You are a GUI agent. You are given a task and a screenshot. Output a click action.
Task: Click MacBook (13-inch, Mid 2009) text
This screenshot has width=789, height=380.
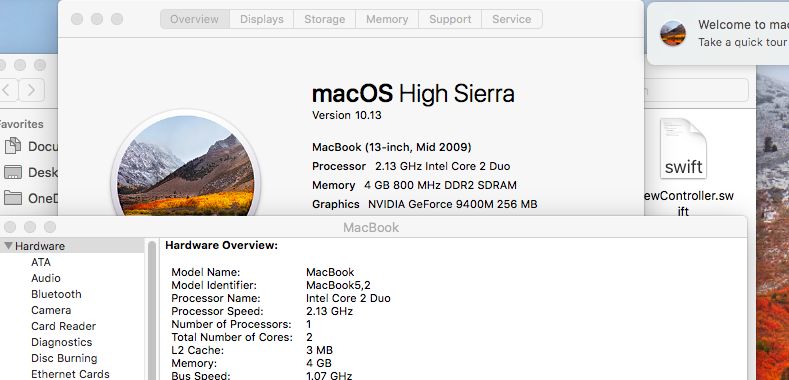pyautogui.click(x=391, y=147)
